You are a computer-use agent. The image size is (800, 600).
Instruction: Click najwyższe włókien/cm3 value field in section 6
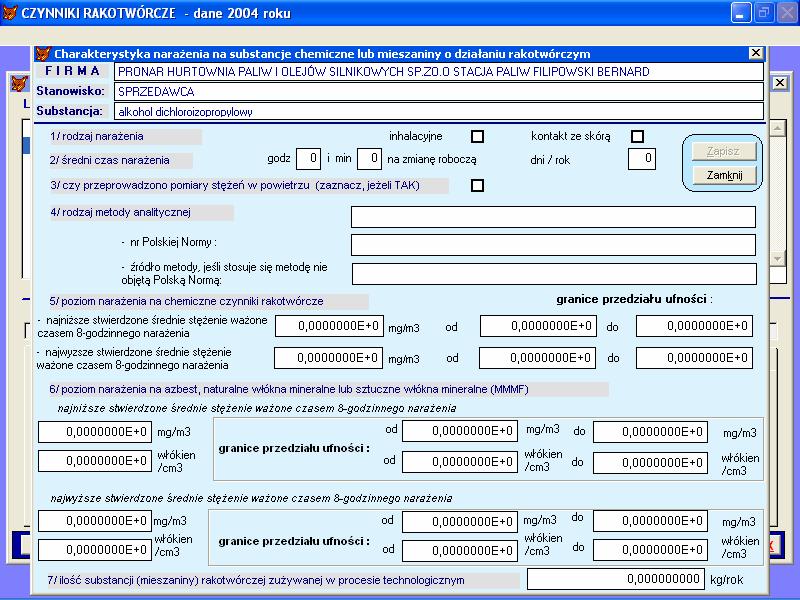pyautogui.click(x=95, y=550)
